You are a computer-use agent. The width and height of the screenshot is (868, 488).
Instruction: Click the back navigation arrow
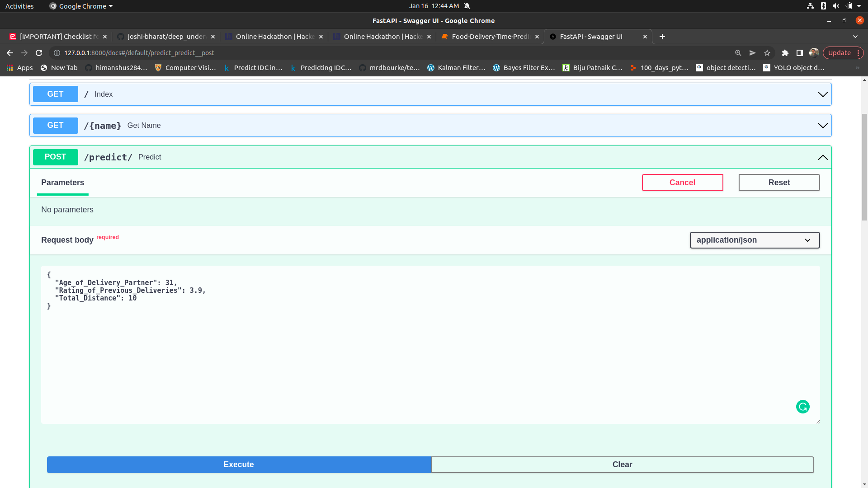click(x=9, y=53)
